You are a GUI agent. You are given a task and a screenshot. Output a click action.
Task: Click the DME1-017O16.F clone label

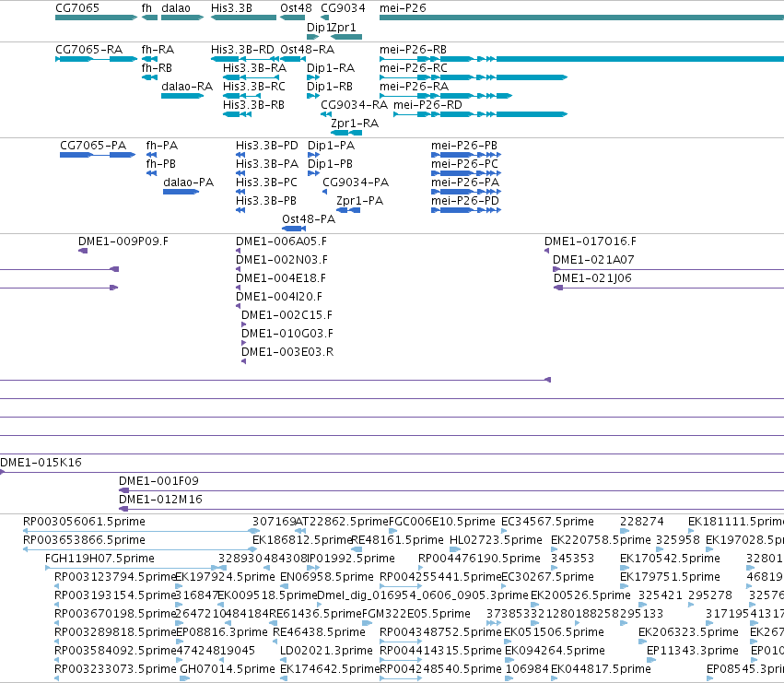coord(590,241)
